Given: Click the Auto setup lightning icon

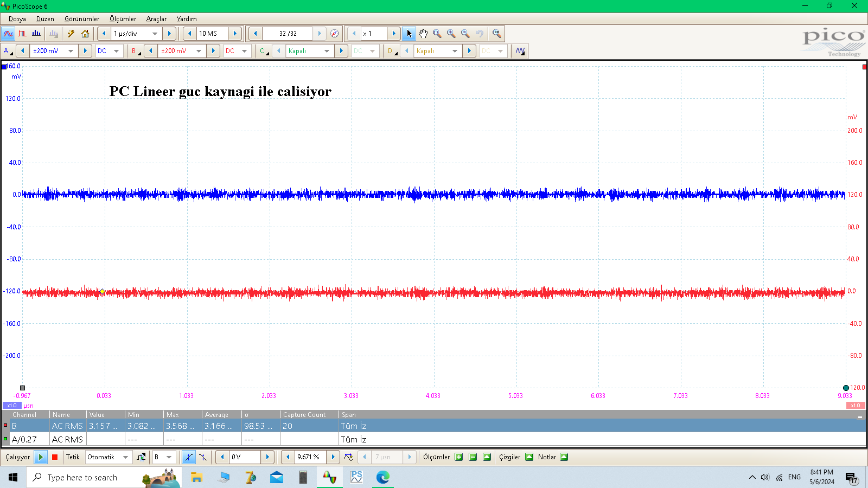Looking at the screenshot, I should (71, 34).
